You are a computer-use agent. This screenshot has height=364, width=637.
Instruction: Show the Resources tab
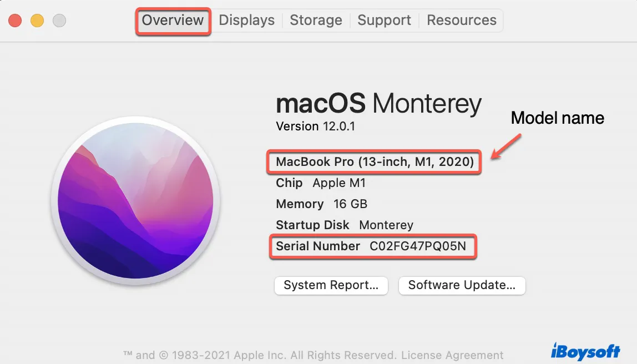coord(461,21)
